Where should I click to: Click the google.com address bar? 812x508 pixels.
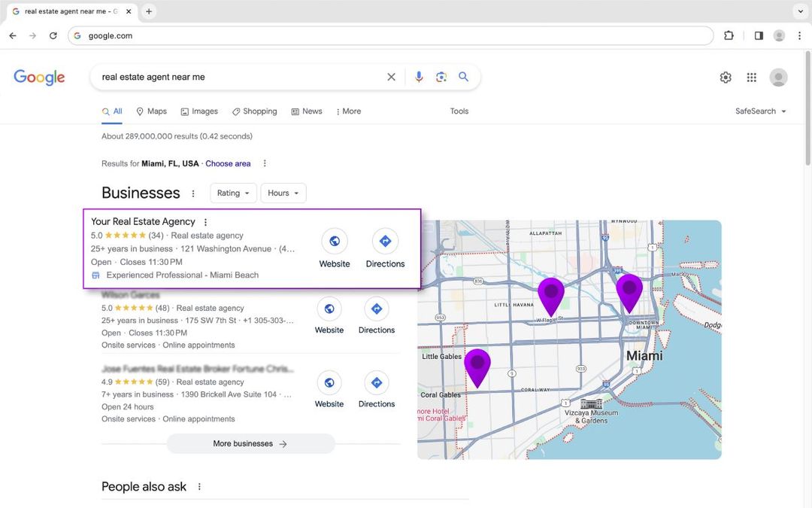pos(391,36)
